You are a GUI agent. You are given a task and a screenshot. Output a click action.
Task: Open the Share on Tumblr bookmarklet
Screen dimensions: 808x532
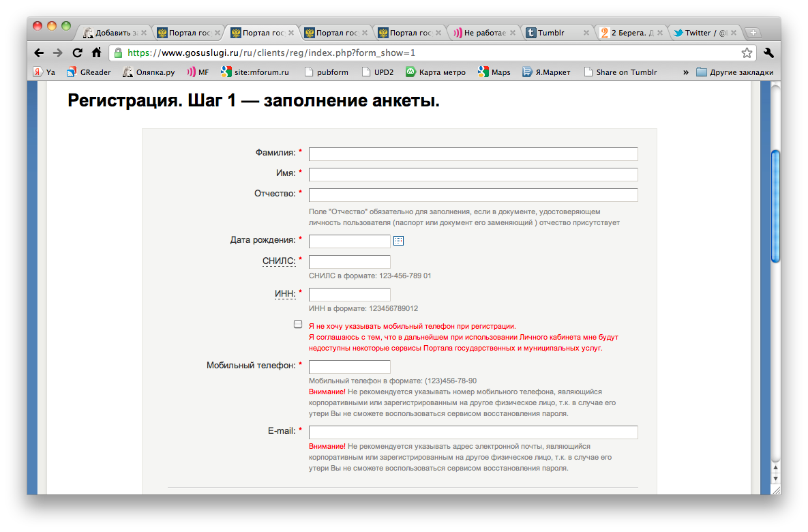pyautogui.click(x=620, y=72)
